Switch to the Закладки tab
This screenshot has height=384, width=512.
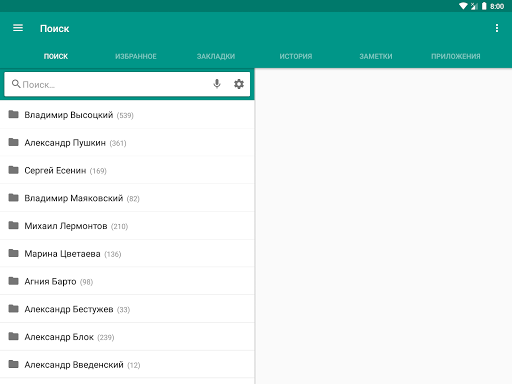216,56
